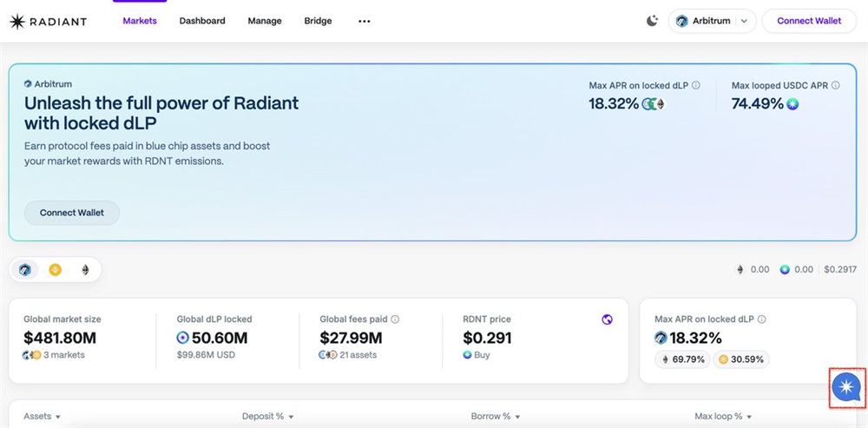Click the purple globe icon in RDNT price card
The width and height of the screenshot is (868, 428).
point(608,319)
